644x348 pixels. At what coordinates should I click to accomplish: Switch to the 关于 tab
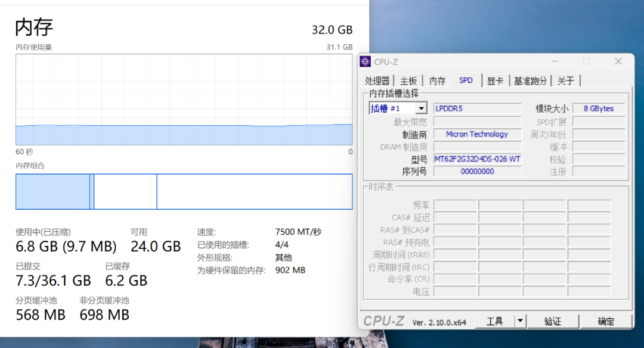pyautogui.click(x=565, y=81)
